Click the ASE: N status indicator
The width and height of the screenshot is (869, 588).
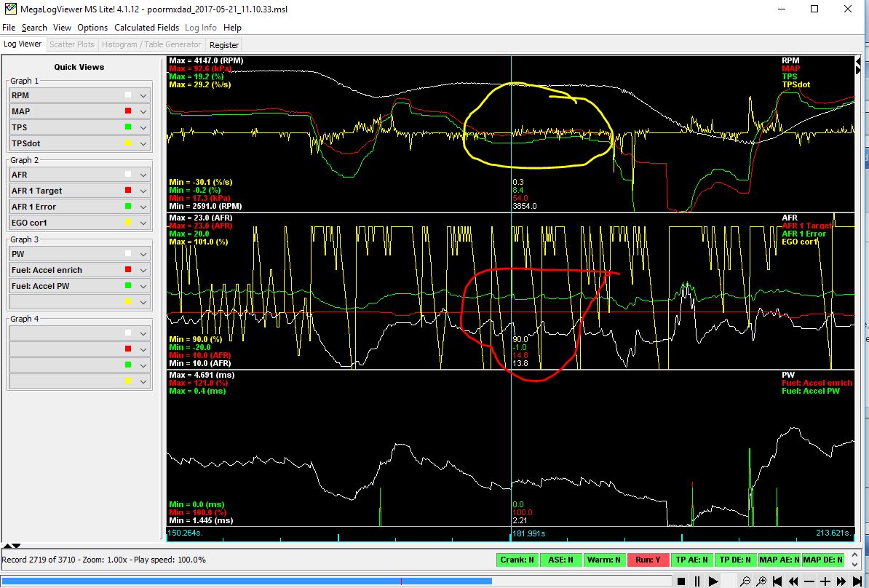pos(561,560)
